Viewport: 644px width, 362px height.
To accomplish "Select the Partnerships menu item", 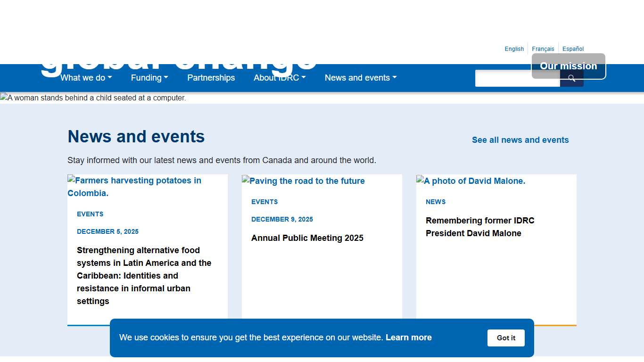I will coord(211,78).
